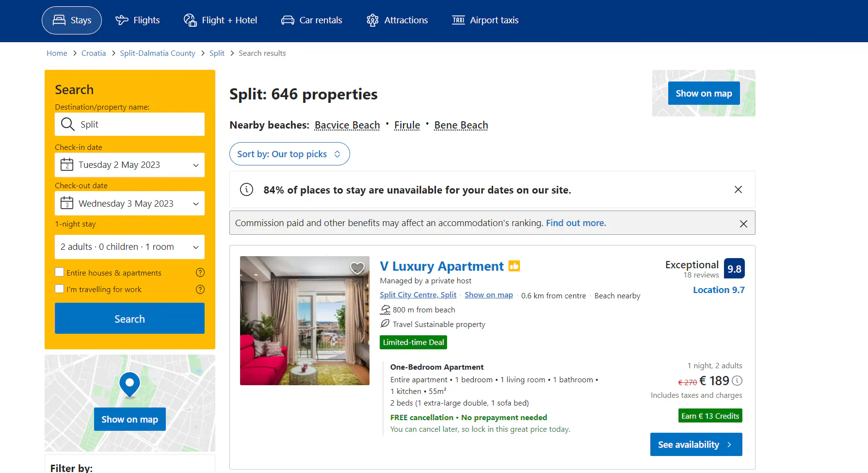Go to the Car rentals tab
Screen dimensions: 868x473
(312, 20)
